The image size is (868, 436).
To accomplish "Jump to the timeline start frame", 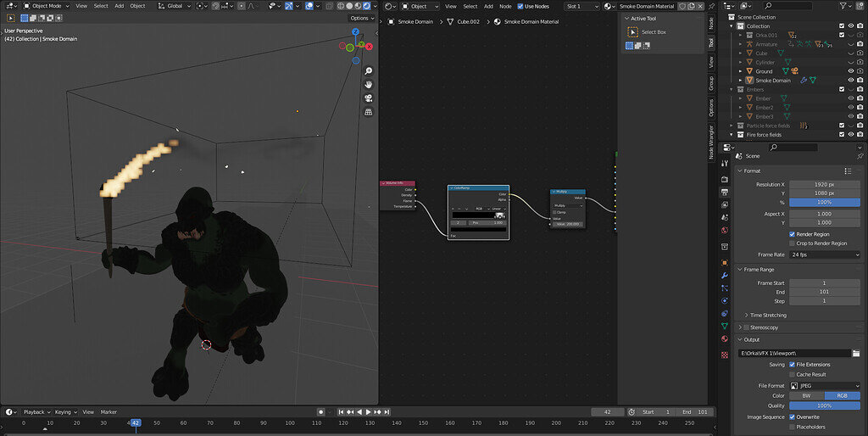I will coord(341,412).
